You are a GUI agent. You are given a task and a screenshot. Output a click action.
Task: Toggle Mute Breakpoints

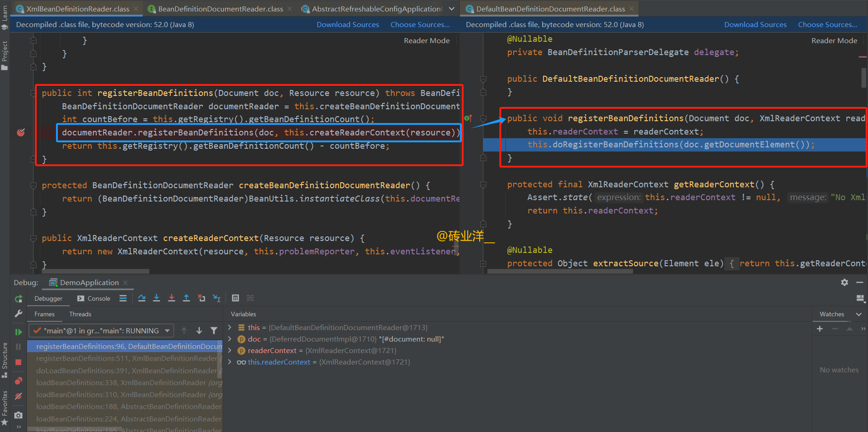pos(18,396)
